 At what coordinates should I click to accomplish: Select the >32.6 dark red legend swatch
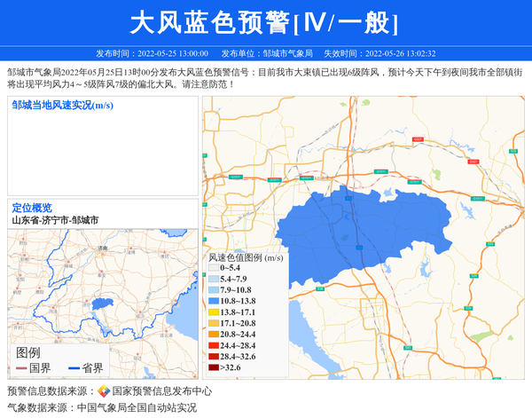point(213,367)
